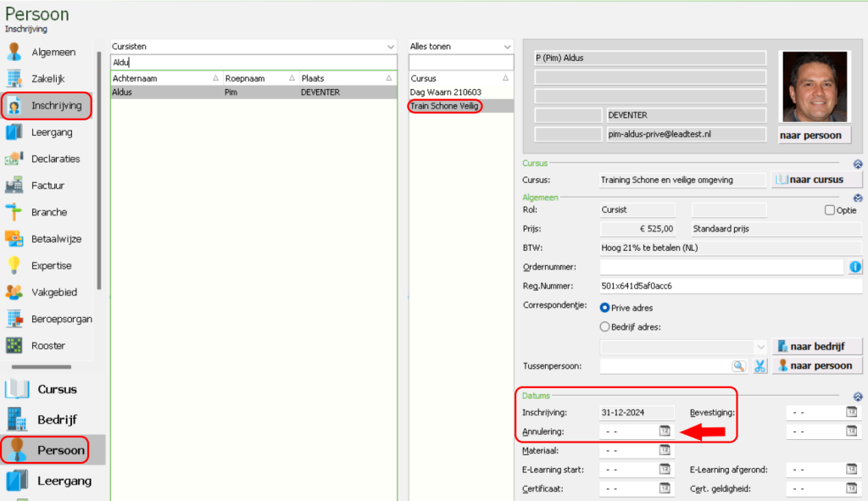This screenshot has height=501, width=868.
Task: Sort by Roepnaam column
Action: pos(261,78)
